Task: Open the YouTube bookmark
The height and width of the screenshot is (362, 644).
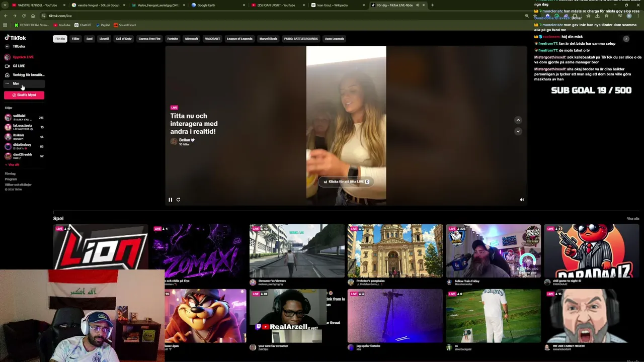Action: coord(62,25)
